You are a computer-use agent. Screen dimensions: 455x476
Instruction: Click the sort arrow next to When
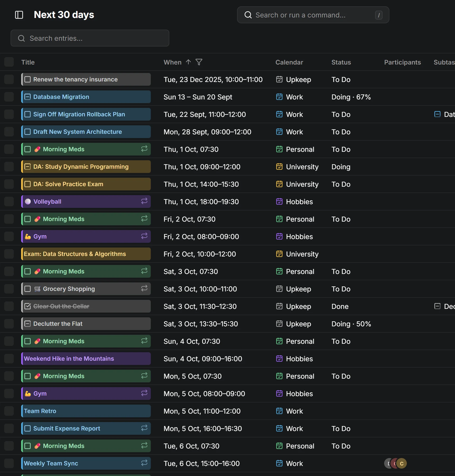click(x=188, y=62)
